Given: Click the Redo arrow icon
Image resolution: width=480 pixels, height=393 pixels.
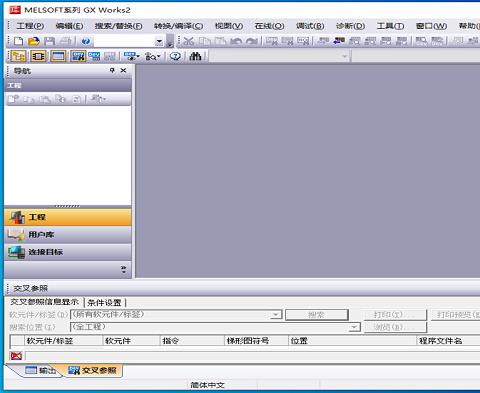Looking at the screenshot, I should pos(252,41).
